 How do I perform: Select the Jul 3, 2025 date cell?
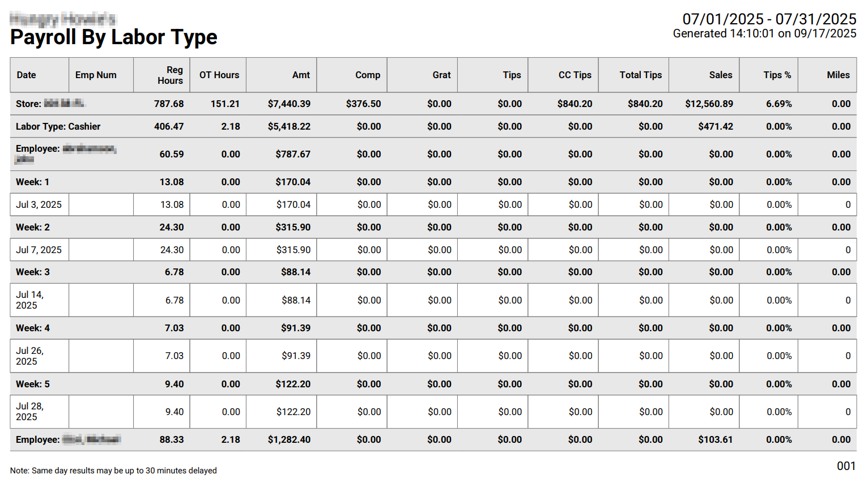39,204
